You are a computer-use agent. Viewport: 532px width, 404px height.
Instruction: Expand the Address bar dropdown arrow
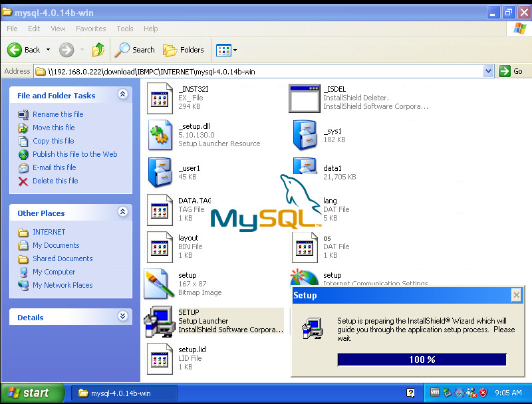[489, 71]
